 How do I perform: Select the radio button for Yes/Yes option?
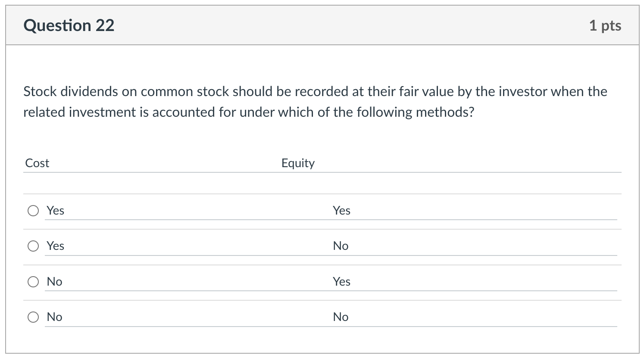pos(33,211)
